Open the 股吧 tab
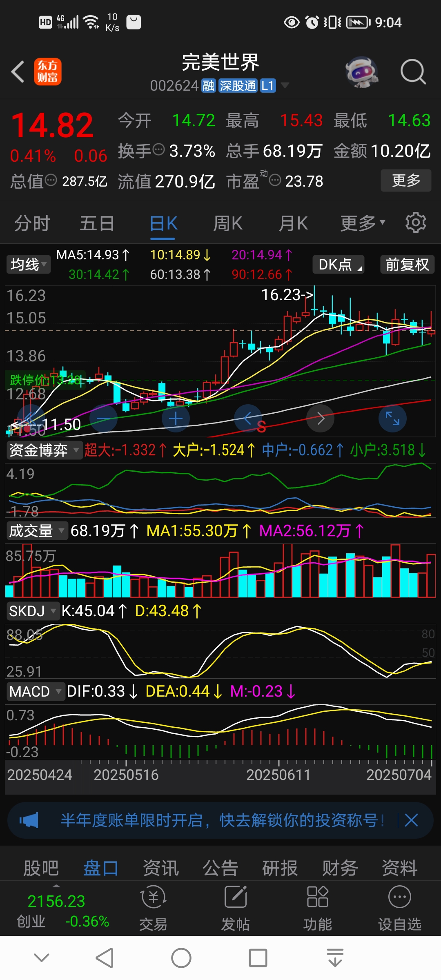The image size is (441, 980). tap(41, 868)
